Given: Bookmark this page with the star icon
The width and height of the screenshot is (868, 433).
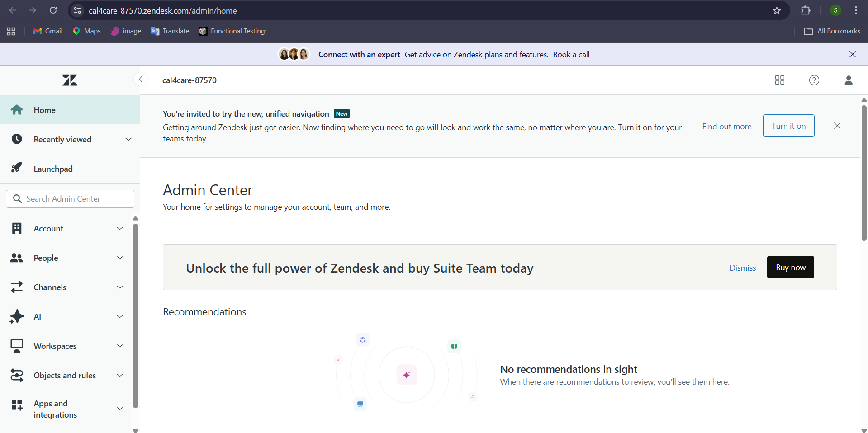Looking at the screenshot, I should [777, 10].
